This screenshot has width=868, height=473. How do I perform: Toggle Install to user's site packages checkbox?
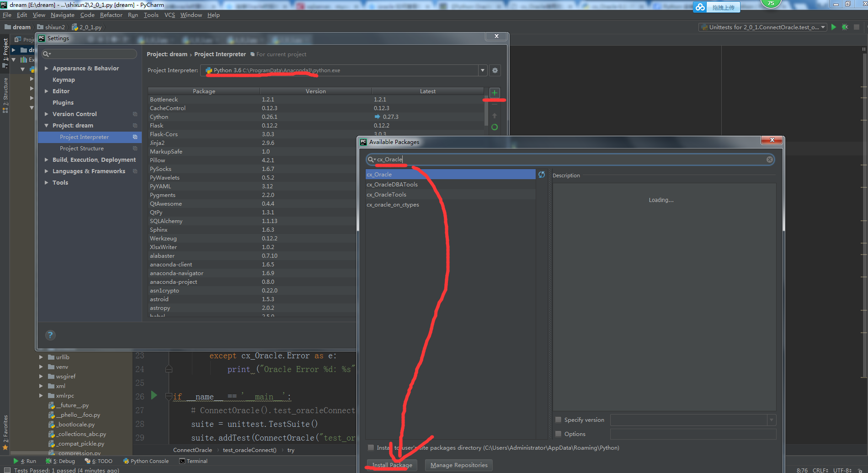click(x=371, y=447)
